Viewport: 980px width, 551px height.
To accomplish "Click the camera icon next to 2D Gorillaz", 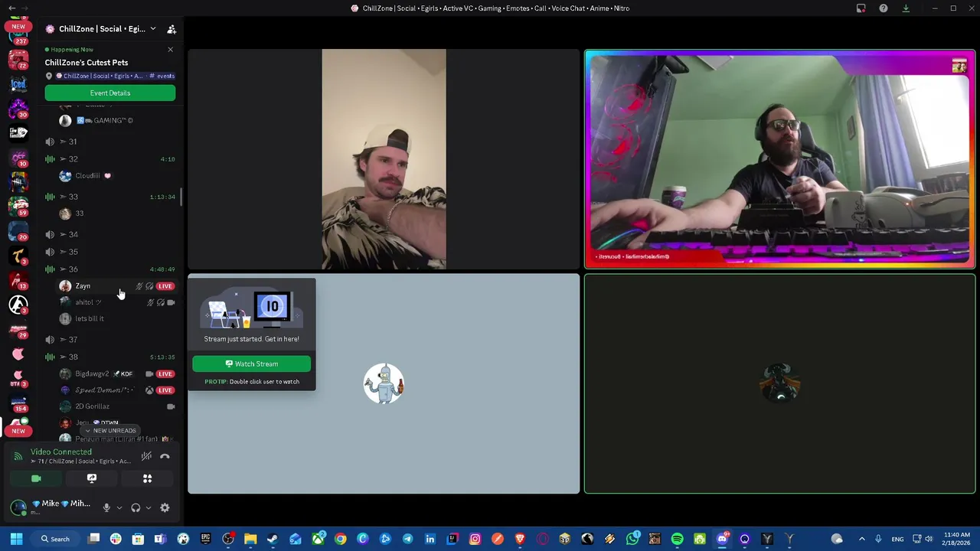I will (x=171, y=406).
